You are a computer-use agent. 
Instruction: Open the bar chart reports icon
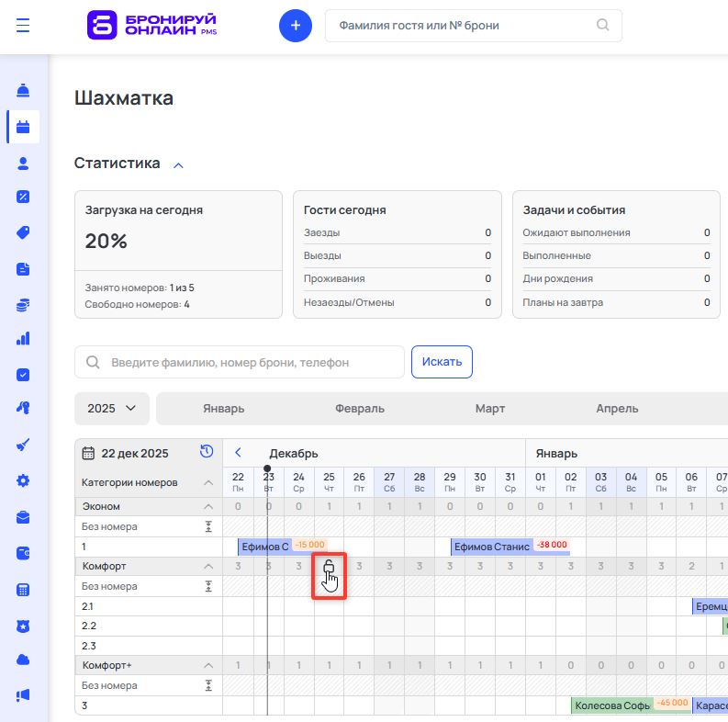pos(23,338)
